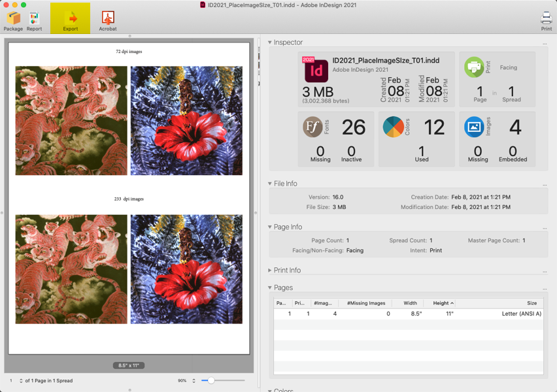Click the Export arrow icon
Image resolution: width=557 pixels, height=392 pixels.
71,18
